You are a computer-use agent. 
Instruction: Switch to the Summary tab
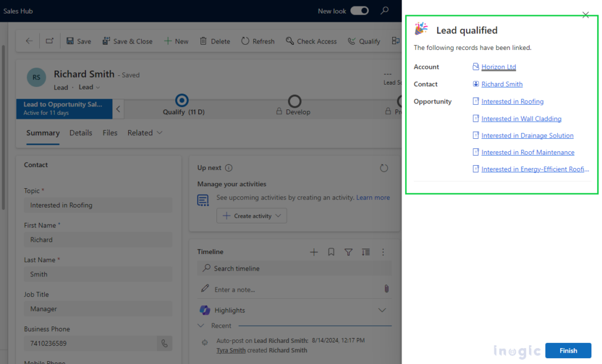pos(43,133)
